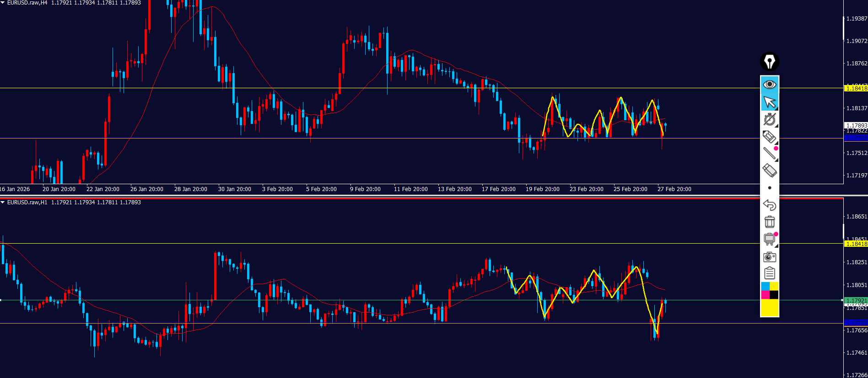Open the whiteboard easel tool
Image resolution: width=868 pixels, height=378 pixels.
point(770,239)
